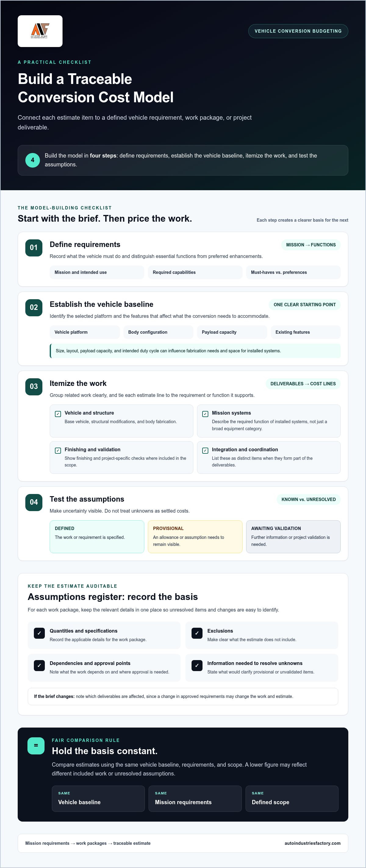Select the 02 step badge
The width and height of the screenshot is (366, 868).
34,308
